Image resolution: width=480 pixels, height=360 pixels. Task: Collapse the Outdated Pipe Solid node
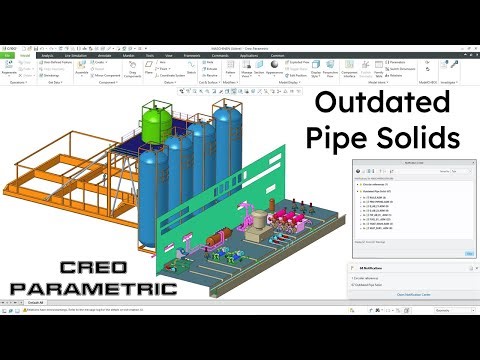pyautogui.click(x=358, y=191)
